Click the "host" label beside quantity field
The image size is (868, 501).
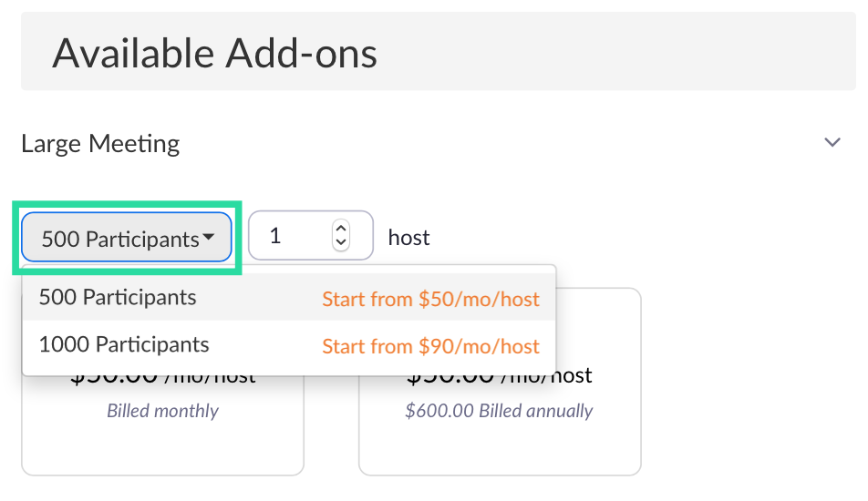[408, 238]
